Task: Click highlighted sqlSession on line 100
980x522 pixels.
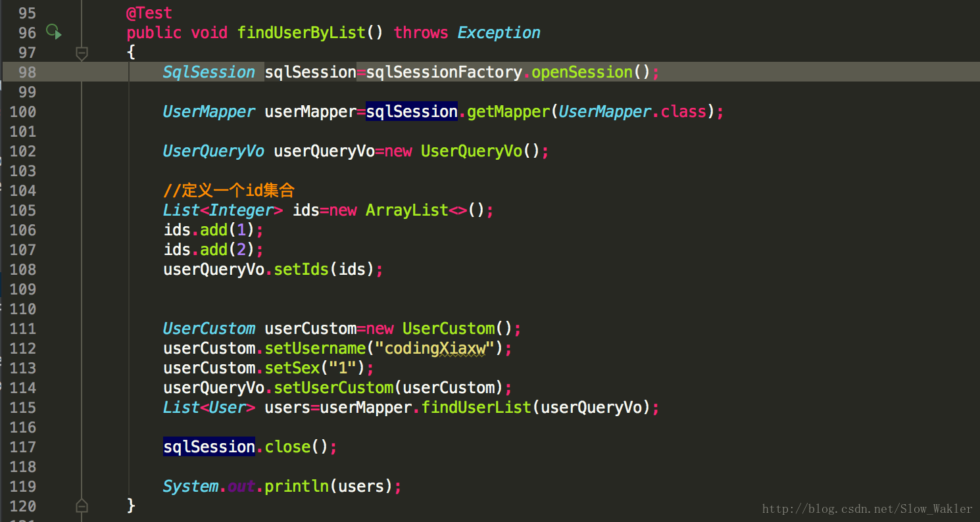Action: click(412, 112)
